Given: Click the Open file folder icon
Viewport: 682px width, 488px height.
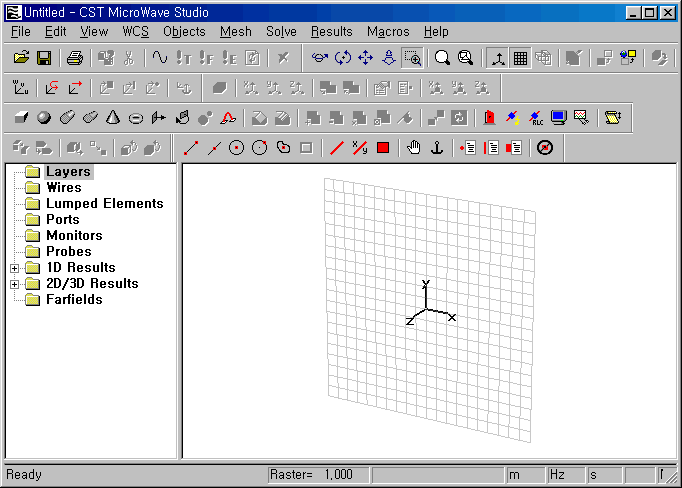Looking at the screenshot, I should [20, 58].
